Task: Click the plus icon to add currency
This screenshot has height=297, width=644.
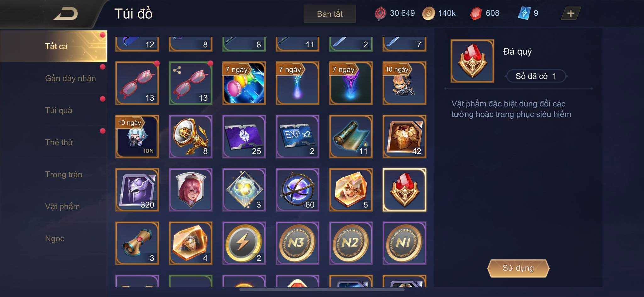Action: coord(571,13)
